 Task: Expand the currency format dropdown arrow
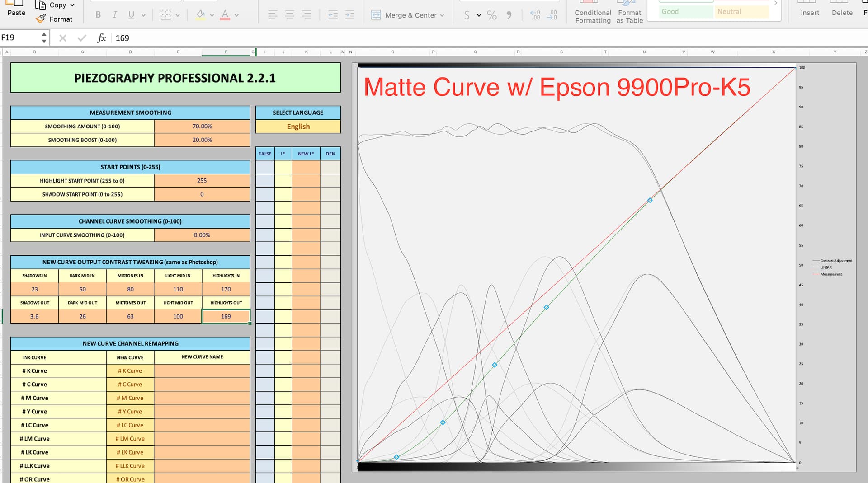[x=479, y=15]
